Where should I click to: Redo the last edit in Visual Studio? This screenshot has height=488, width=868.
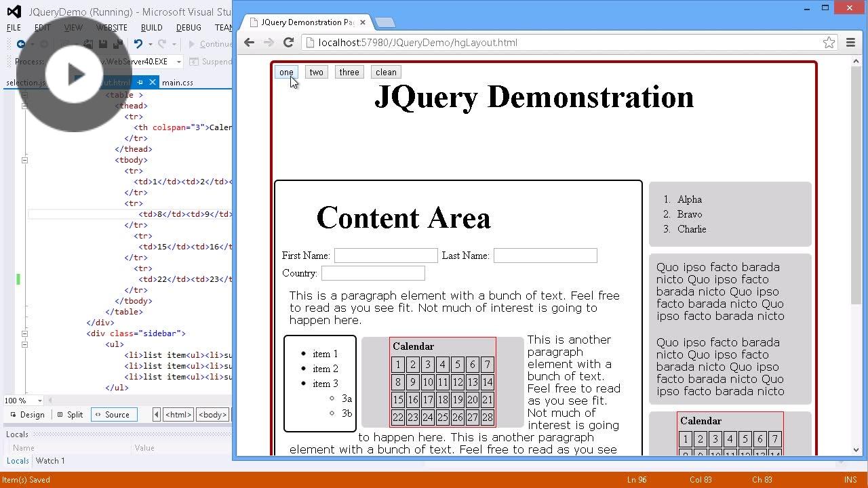[163, 43]
